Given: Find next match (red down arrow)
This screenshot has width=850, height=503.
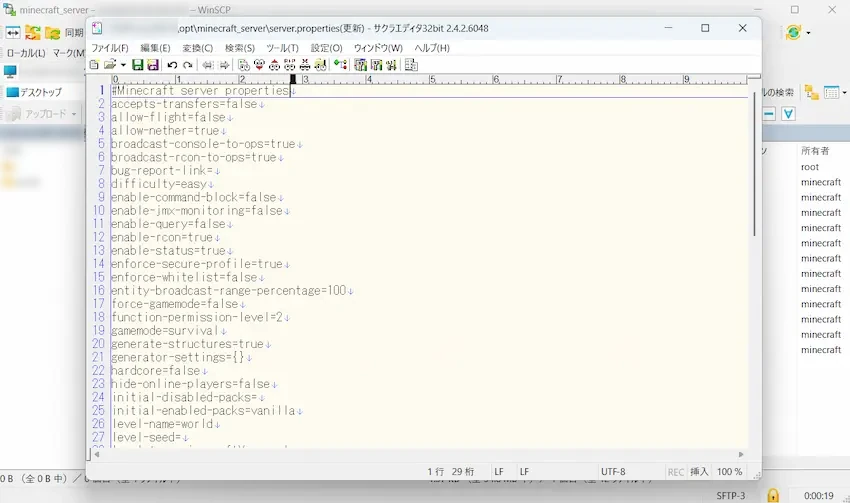Looking at the screenshot, I should coord(259,65).
